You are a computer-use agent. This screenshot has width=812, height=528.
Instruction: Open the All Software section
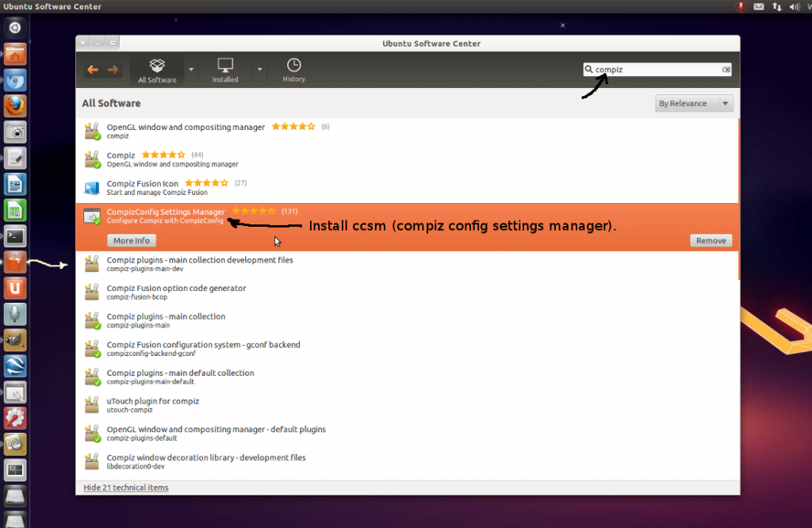pyautogui.click(x=157, y=71)
